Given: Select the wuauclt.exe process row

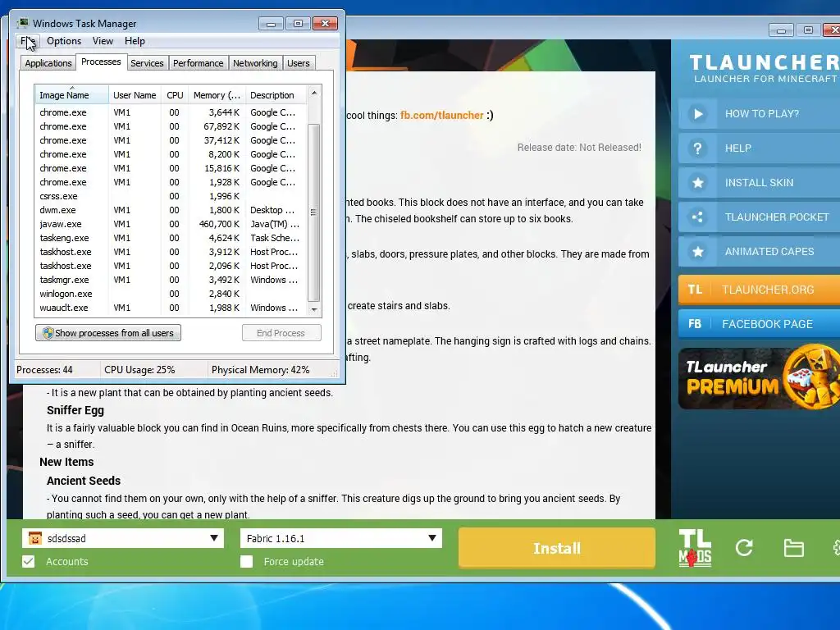Looking at the screenshot, I should (171, 308).
